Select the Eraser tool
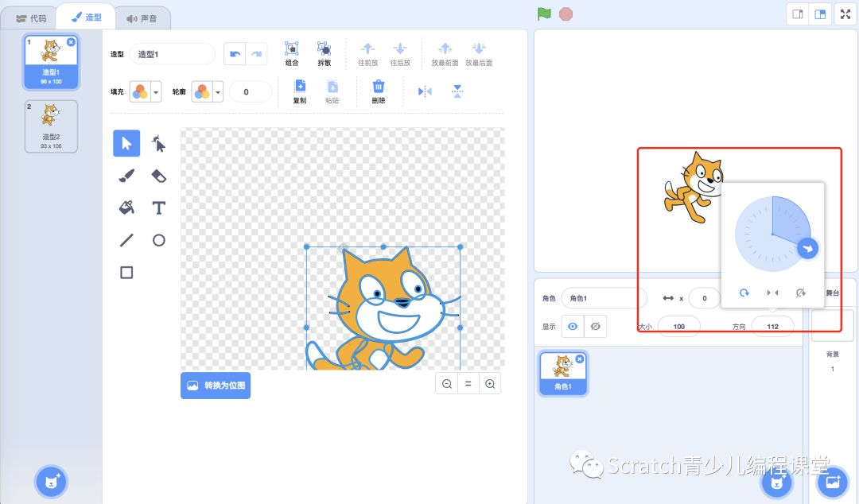Screen dimensions: 859x504 (158, 176)
